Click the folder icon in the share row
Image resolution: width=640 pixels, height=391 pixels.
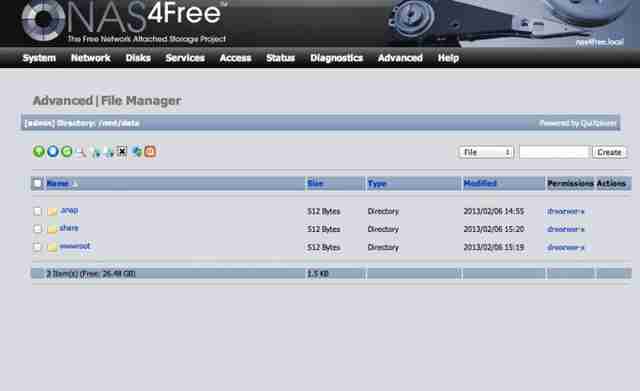click(52, 229)
